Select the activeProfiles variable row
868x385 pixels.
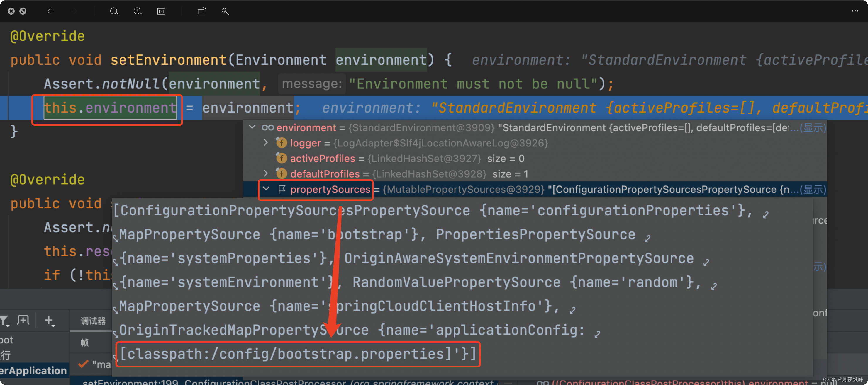coord(322,159)
